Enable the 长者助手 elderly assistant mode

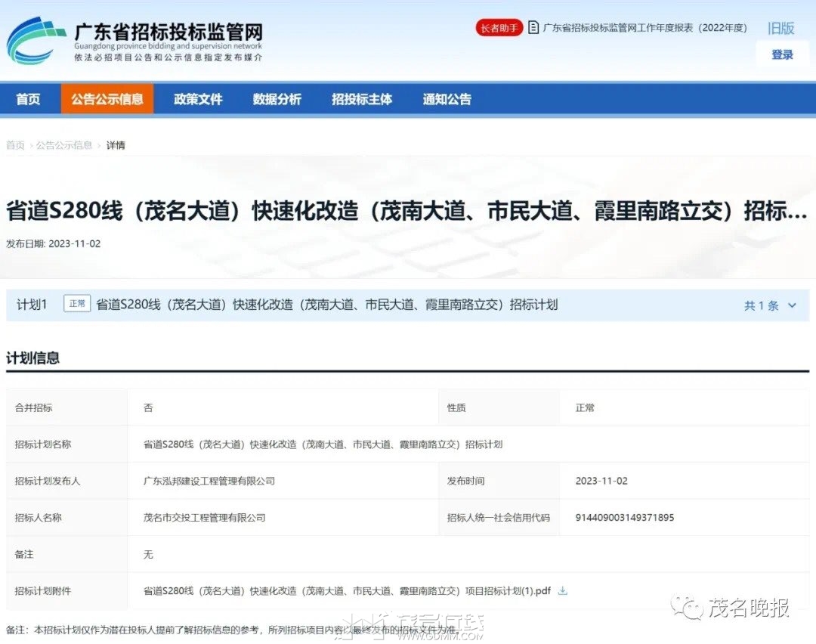(x=499, y=28)
